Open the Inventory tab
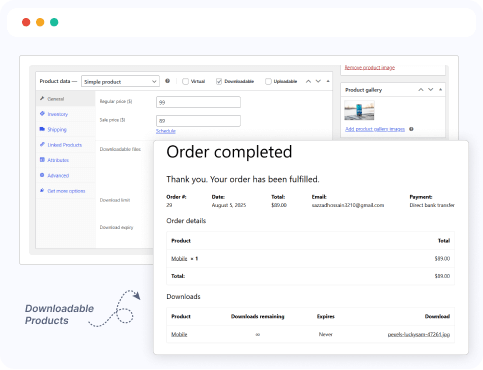The height and width of the screenshot is (370, 483). [x=65, y=114]
